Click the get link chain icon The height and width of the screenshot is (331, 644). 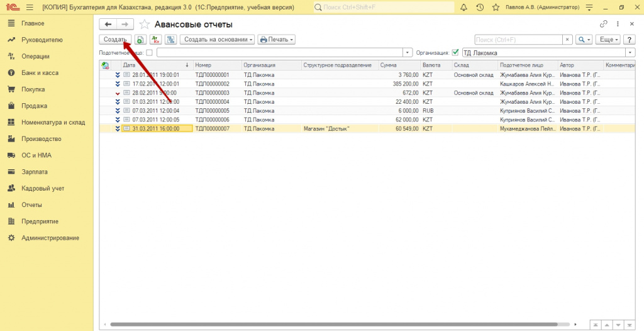pyautogui.click(x=604, y=24)
